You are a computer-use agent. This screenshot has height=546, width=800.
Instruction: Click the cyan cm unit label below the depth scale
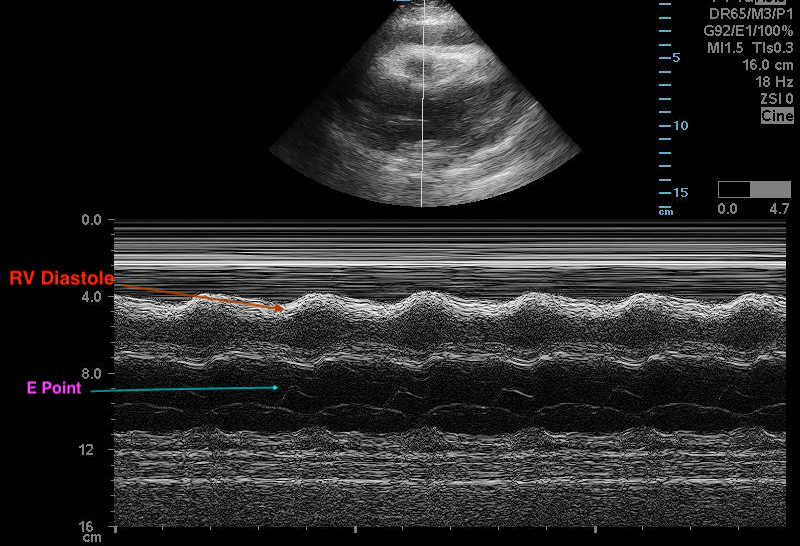pos(666,211)
